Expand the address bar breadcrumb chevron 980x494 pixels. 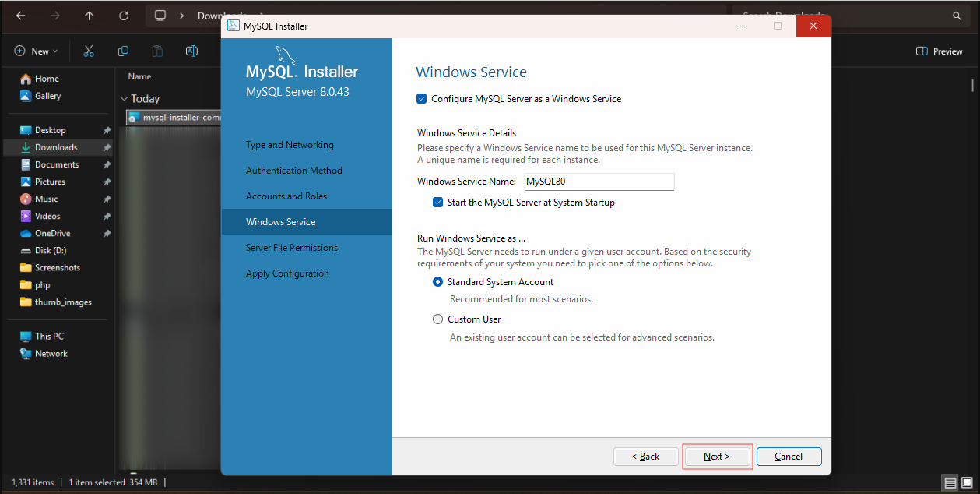pos(181,16)
